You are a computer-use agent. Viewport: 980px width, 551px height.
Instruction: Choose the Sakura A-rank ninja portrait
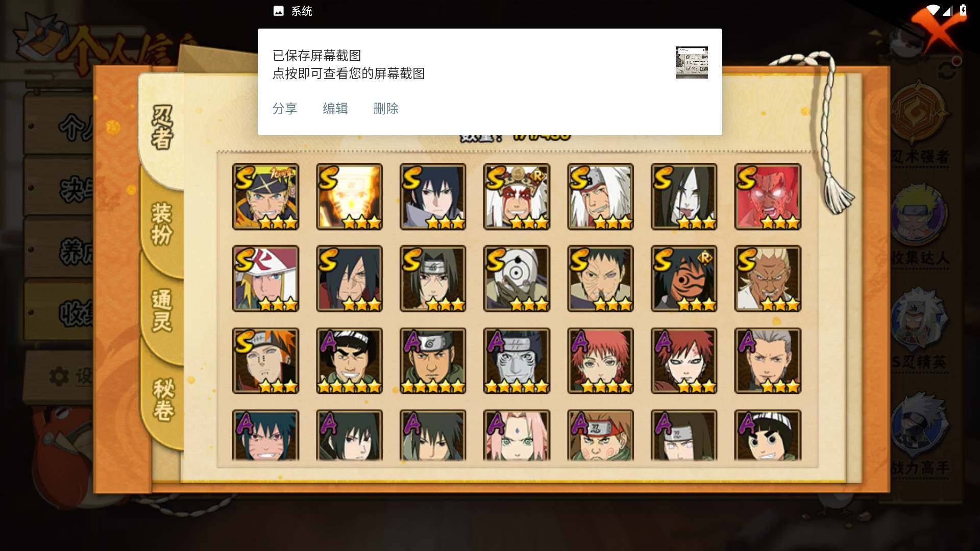point(517,435)
